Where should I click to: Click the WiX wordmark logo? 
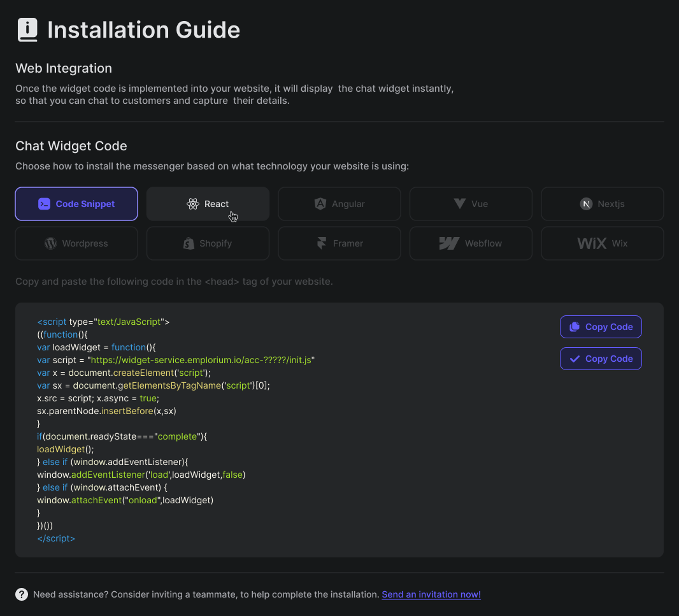coord(592,243)
